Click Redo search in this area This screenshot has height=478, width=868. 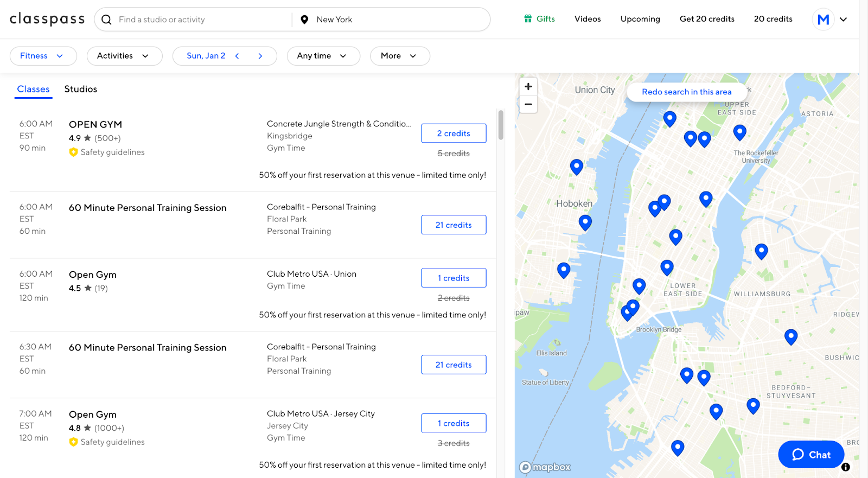pyautogui.click(x=687, y=92)
